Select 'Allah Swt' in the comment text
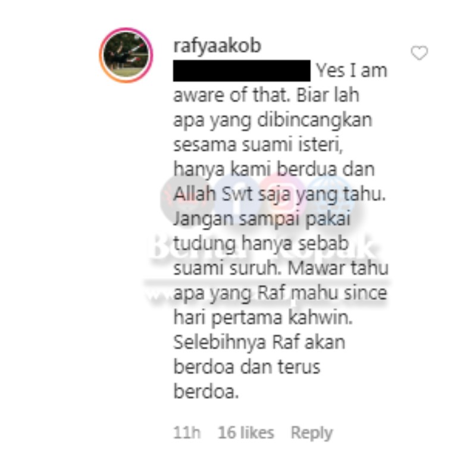 (210, 193)
